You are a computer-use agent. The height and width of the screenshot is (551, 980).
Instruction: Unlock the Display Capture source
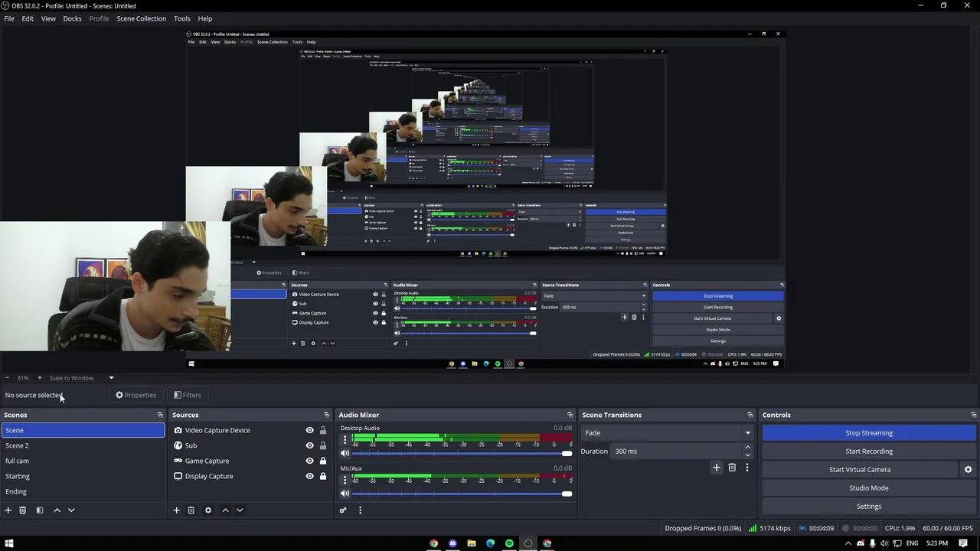tap(322, 476)
